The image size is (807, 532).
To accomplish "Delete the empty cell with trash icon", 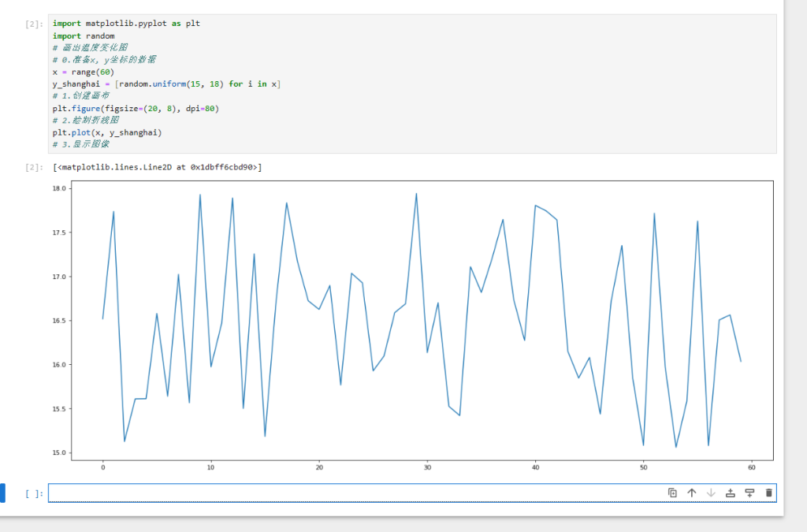I will pos(769,493).
